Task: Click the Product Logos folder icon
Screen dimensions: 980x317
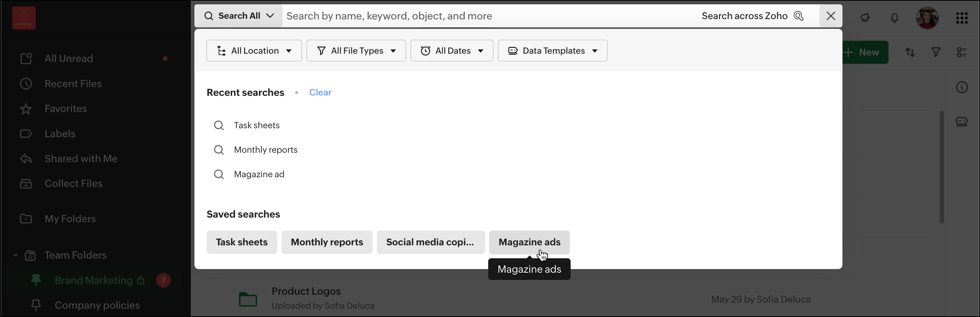Action: point(248,299)
